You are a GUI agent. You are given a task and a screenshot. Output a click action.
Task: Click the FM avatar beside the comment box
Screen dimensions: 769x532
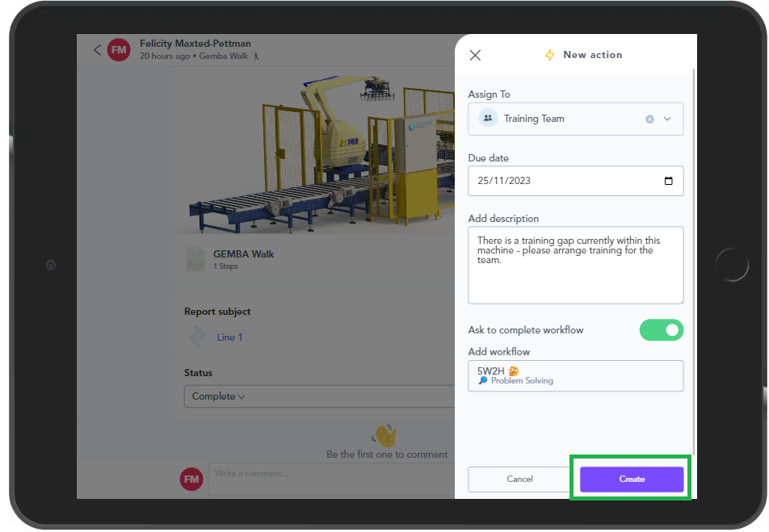click(191, 479)
